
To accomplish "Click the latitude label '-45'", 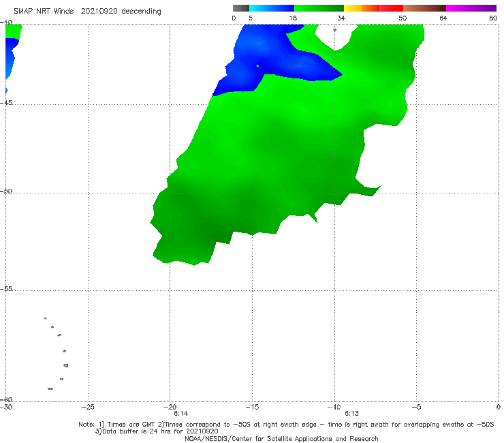I will click(6, 103).
